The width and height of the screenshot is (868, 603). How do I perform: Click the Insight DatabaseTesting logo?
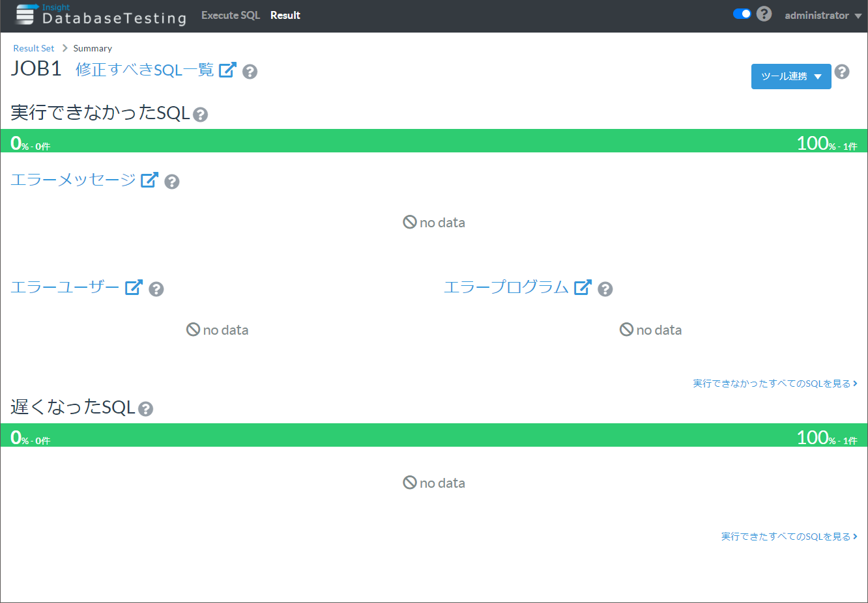101,15
